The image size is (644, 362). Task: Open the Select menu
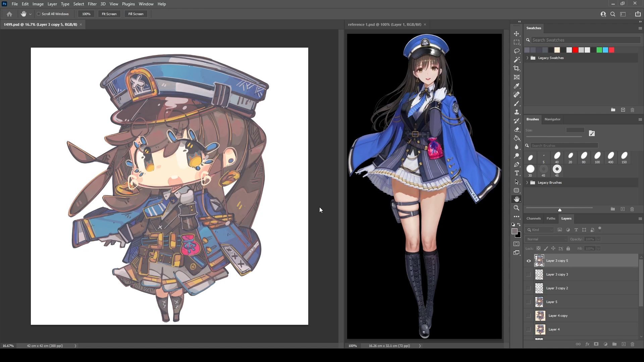pos(78,4)
